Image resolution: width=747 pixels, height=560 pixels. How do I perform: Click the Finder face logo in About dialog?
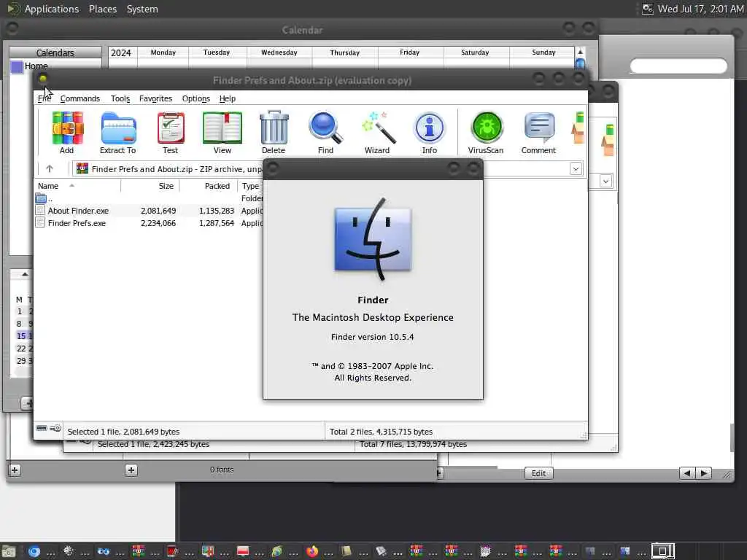[373, 239]
